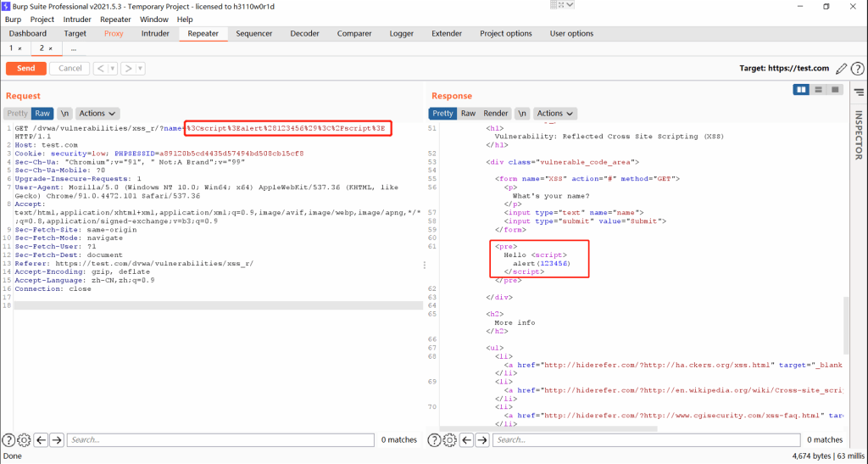Open Response search settings gear
Image resolution: width=868 pixels, height=464 pixels.
pos(450,440)
